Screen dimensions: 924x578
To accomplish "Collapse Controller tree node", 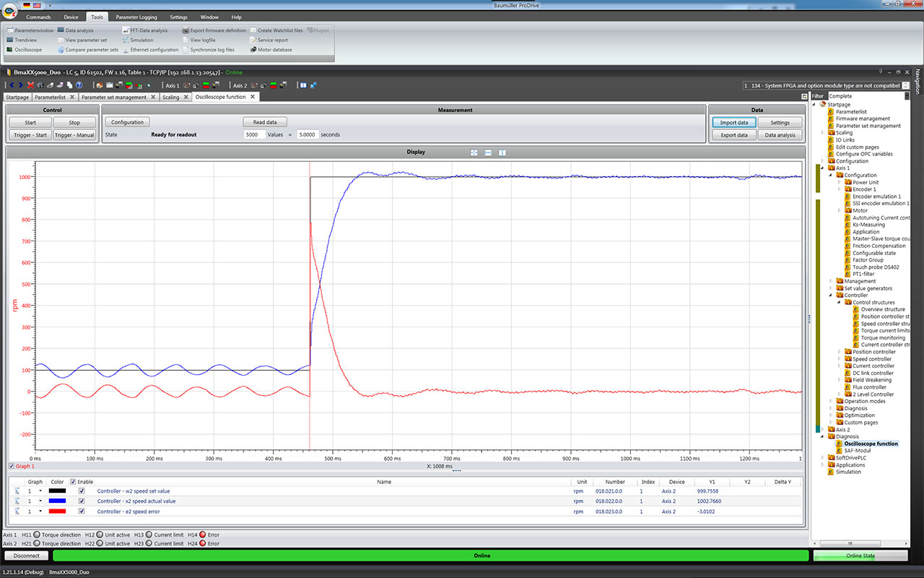I will coord(831,296).
